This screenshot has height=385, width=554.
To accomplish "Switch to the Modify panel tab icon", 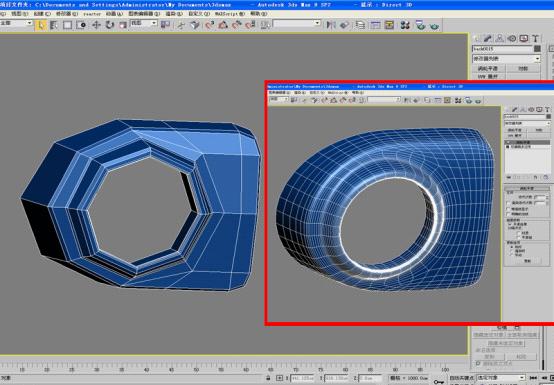I will (x=488, y=38).
